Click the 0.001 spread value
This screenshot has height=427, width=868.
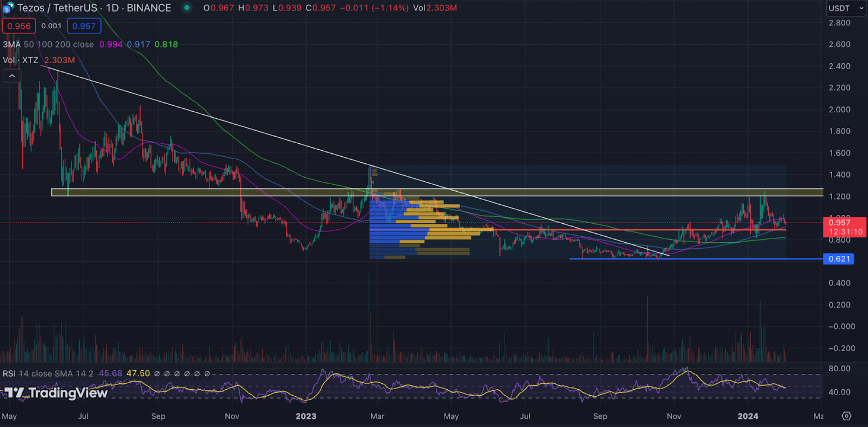point(51,26)
